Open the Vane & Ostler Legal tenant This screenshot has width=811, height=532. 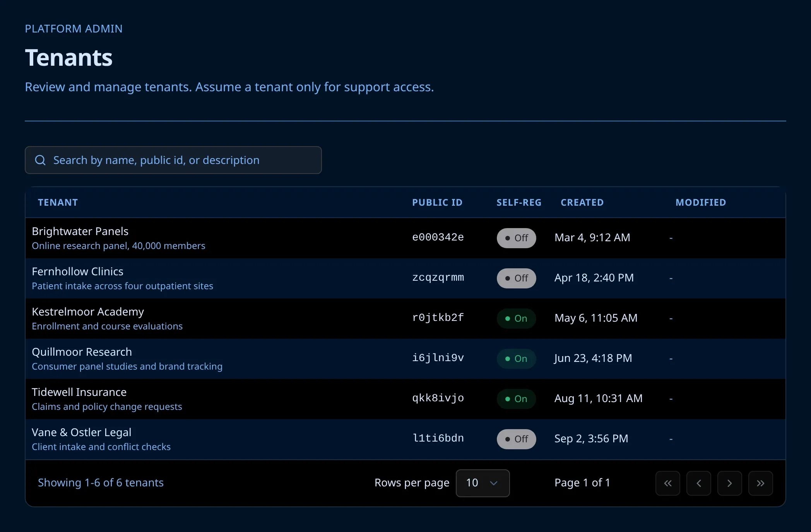pyautogui.click(x=81, y=432)
